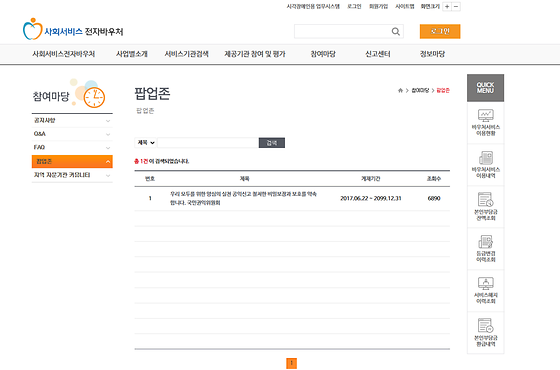560x370 pixels.
Task: Click 참여마당 in breadcrumb
Action: pos(420,90)
